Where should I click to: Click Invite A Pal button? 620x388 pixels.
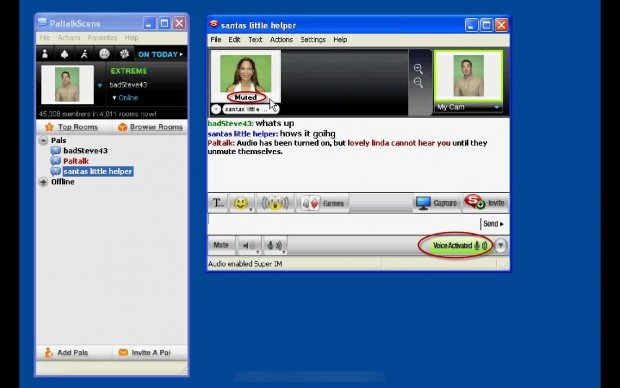[145, 352]
